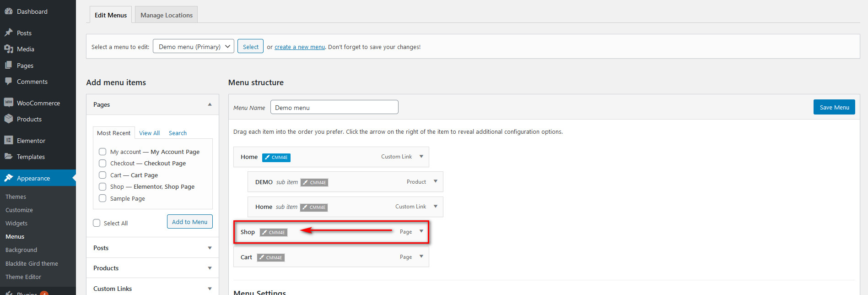
Task: Select the Most Recent tab
Action: point(113,133)
